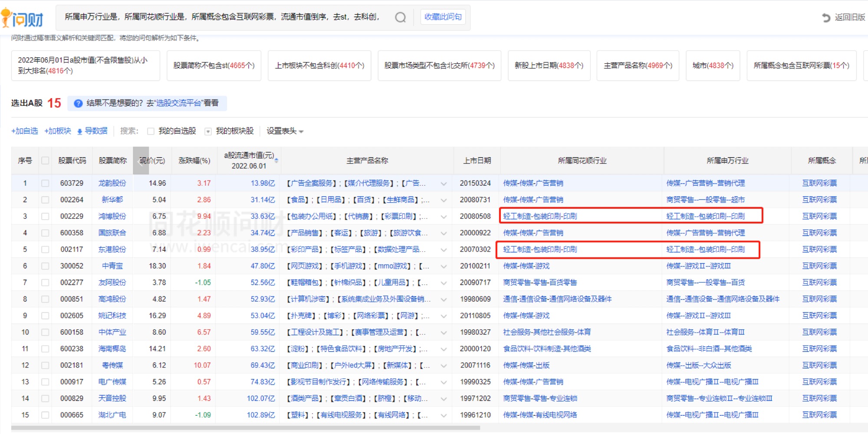
Task: Open the 问财 logo home
Action: pyautogui.click(x=23, y=18)
